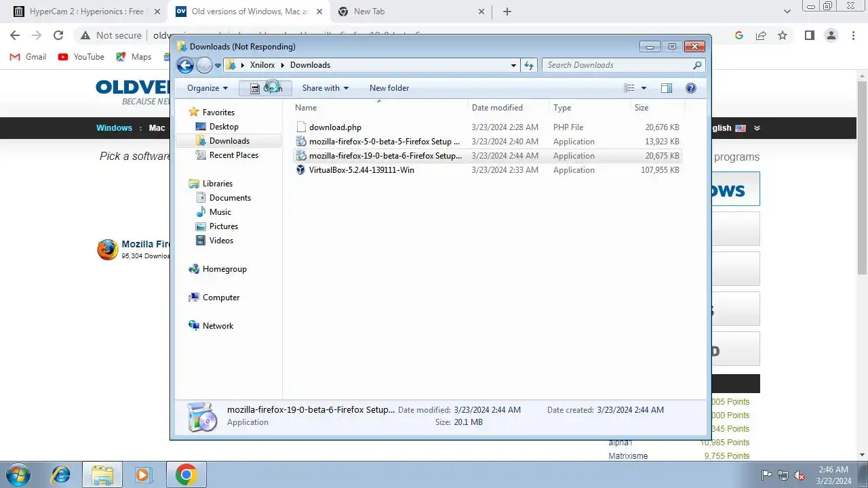Open Desktop in the navigation pane

[224, 127]
